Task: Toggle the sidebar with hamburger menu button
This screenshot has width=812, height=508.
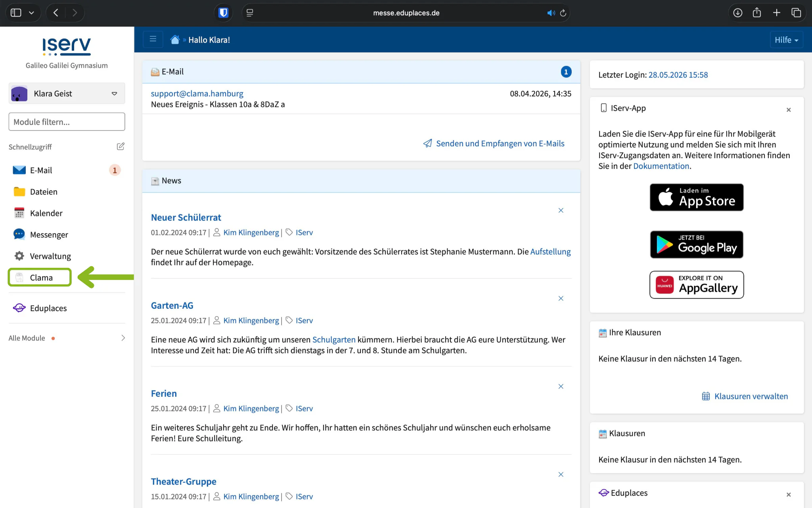Action: (x=153, y=39)
